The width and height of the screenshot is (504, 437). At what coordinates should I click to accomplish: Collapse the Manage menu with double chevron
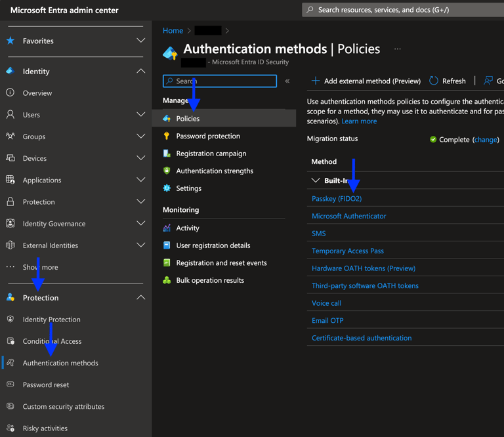[x=287, y=81]
